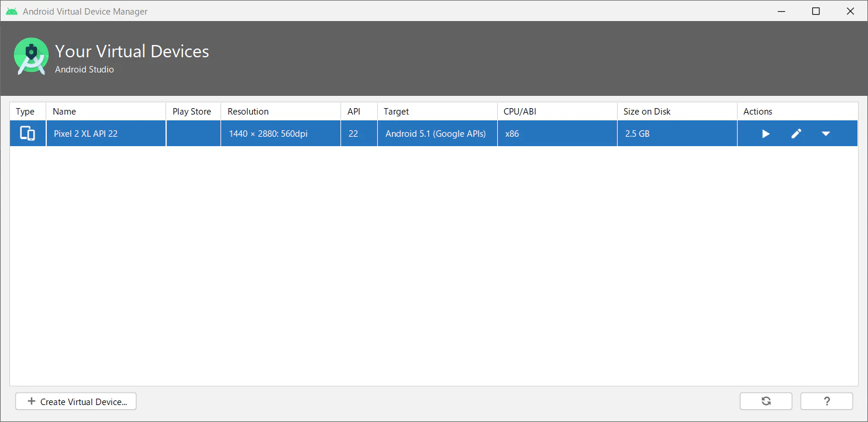Select the 'x86' CPU/ABI cell
The width and height of the screenshot is (868, 422).
557,134
